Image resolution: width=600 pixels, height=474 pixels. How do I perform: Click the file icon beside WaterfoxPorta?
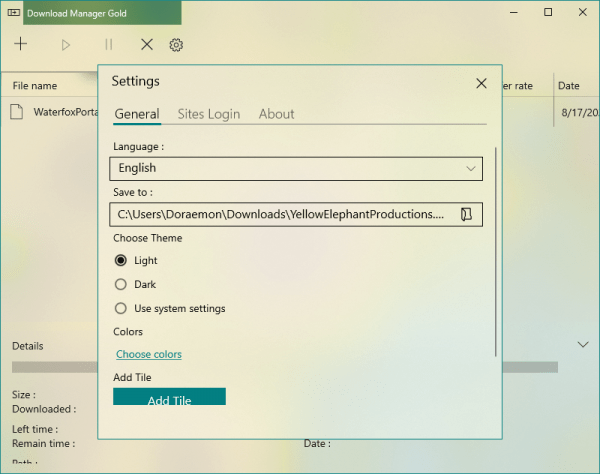(16, 112)
